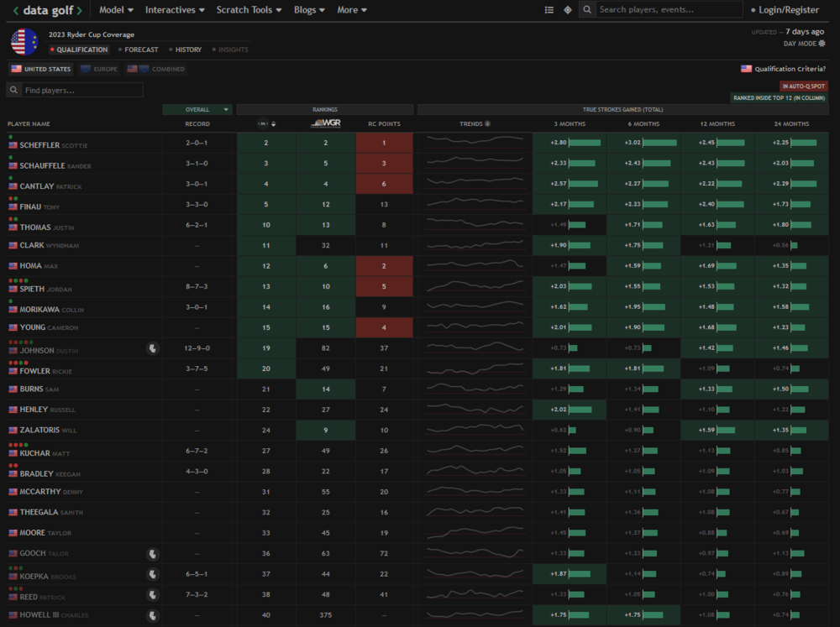The image size is (840, 627).
Task: Click the Day Mode sun icon
Action: 822,44
